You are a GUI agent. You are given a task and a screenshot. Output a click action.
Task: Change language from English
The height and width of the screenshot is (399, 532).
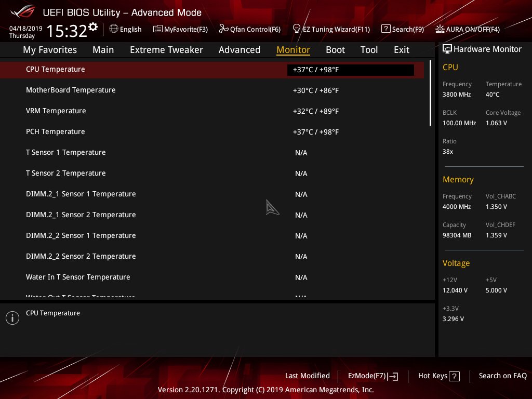(130, 29)
